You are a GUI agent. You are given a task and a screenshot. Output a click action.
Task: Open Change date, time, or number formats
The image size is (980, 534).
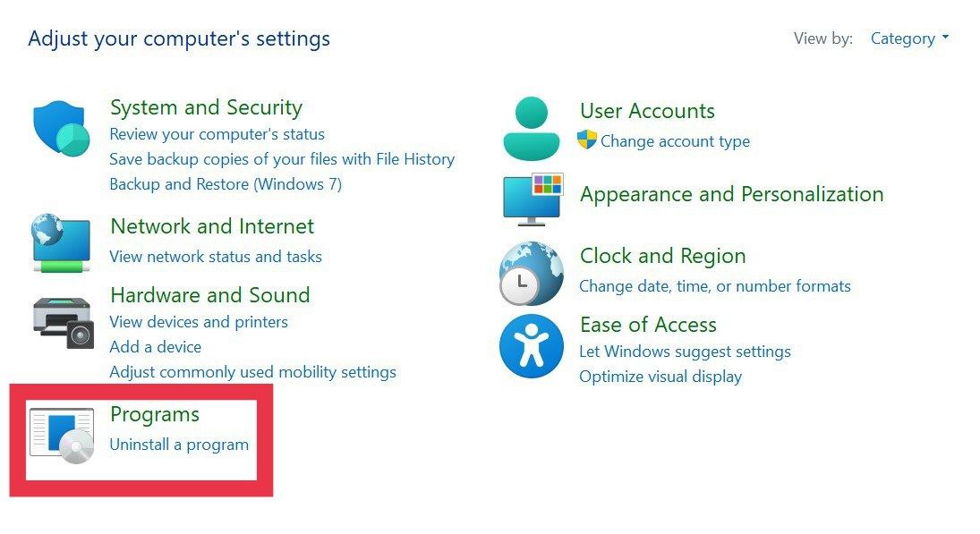715,286
